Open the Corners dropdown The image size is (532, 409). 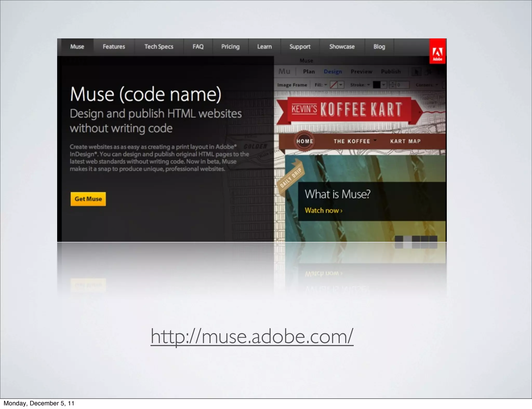click(x=427, y=85)
